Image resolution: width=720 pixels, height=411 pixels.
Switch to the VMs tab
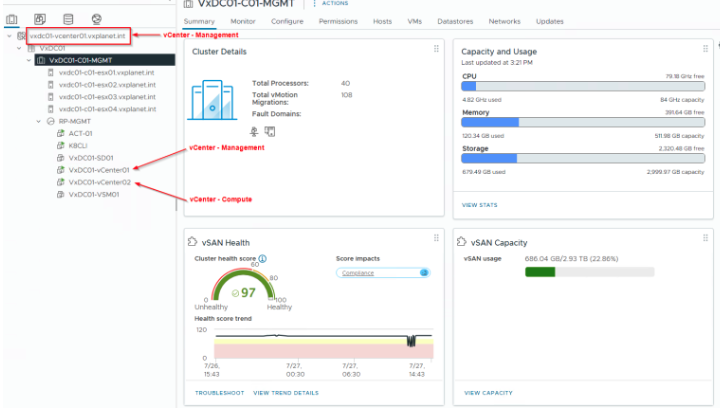pyautogui.click(x=415, y=22)
